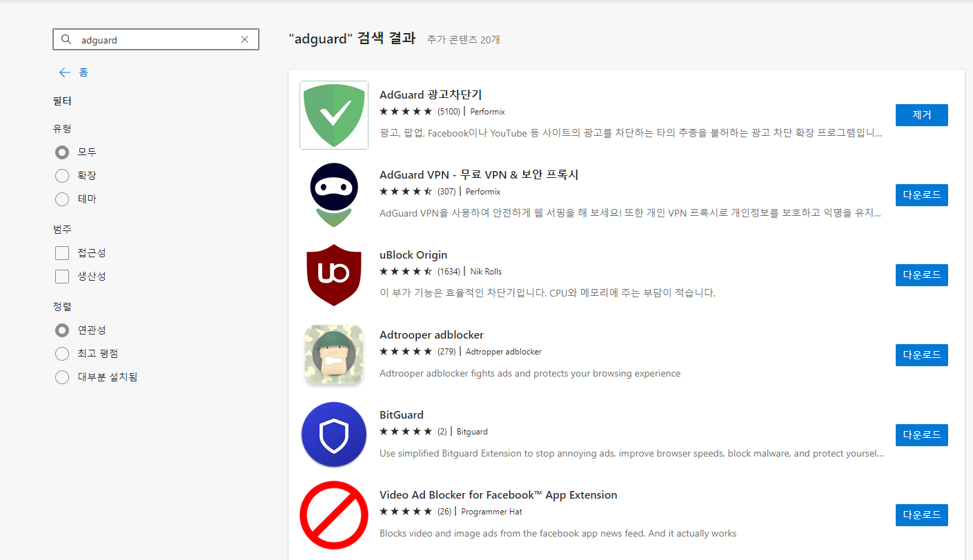Enable the 접근성 category checkbox

pyautogui.click(x=62, y=253)
